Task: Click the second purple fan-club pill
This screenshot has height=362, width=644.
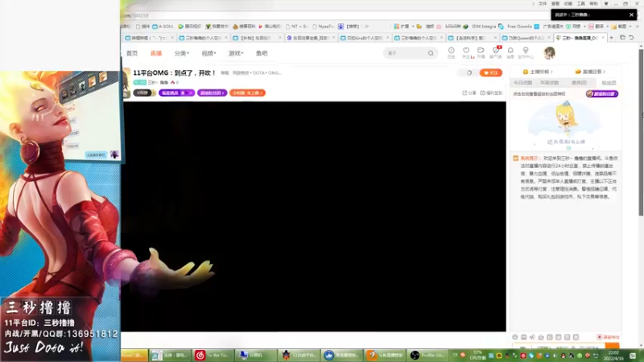Action: (212, 93)
